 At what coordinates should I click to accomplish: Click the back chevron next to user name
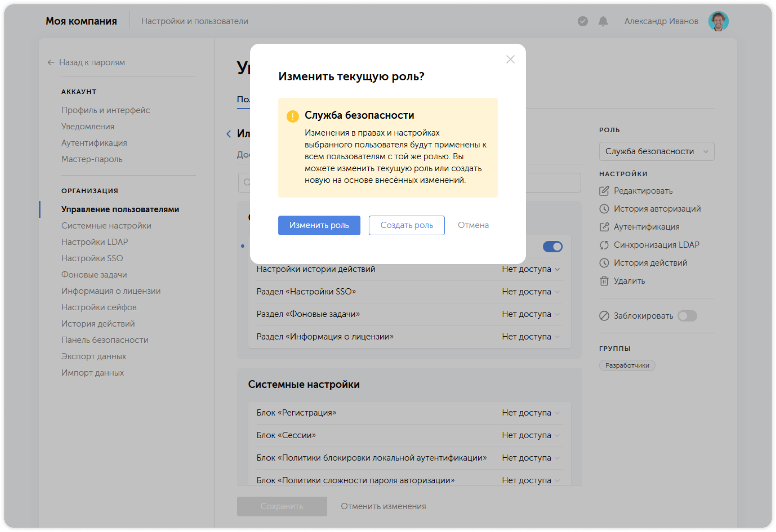229,134
